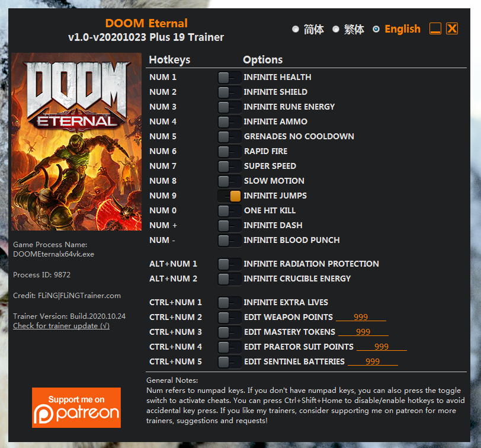Minimize the trainer window
Screen dimensions: 481x448
(x=435, y=29)
